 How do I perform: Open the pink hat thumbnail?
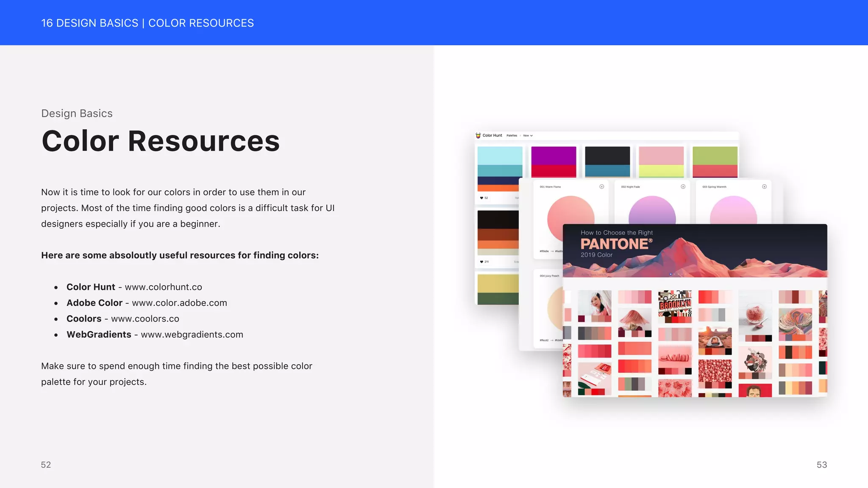634,322
